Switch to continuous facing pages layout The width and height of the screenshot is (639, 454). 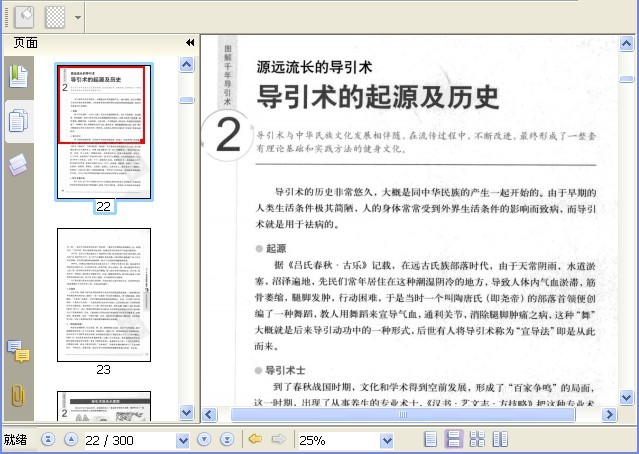tap(477, 439)
